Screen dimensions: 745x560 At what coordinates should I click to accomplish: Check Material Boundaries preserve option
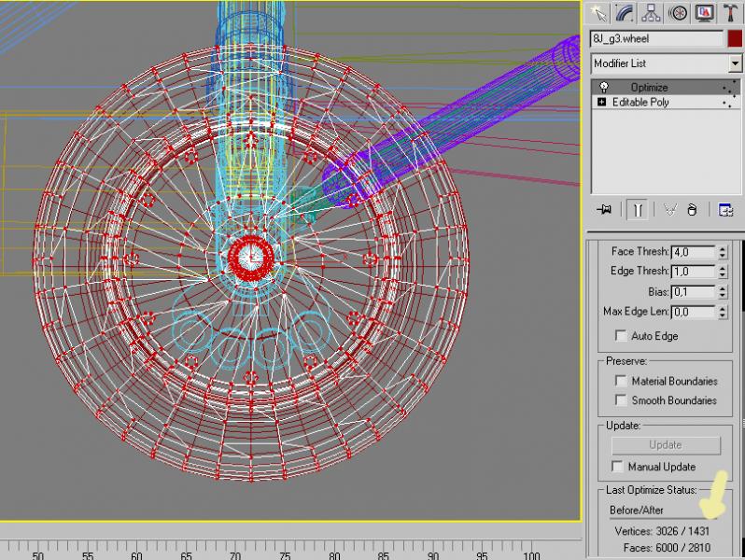[x=621, y=381]
